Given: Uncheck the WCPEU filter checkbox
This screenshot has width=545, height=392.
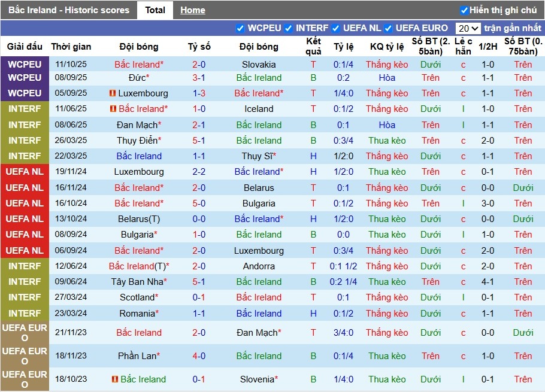Looking at the screenshot, I should tap(240, 28).
